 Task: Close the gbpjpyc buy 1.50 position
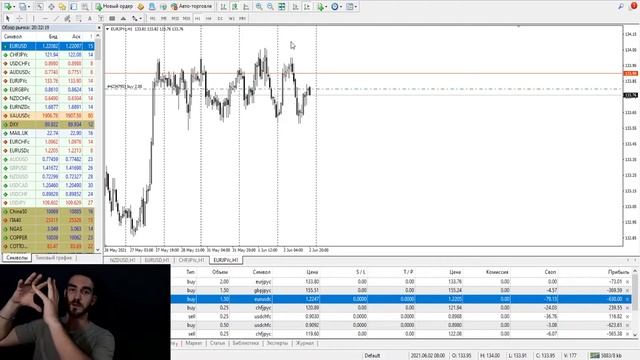[x=627, y=291]
